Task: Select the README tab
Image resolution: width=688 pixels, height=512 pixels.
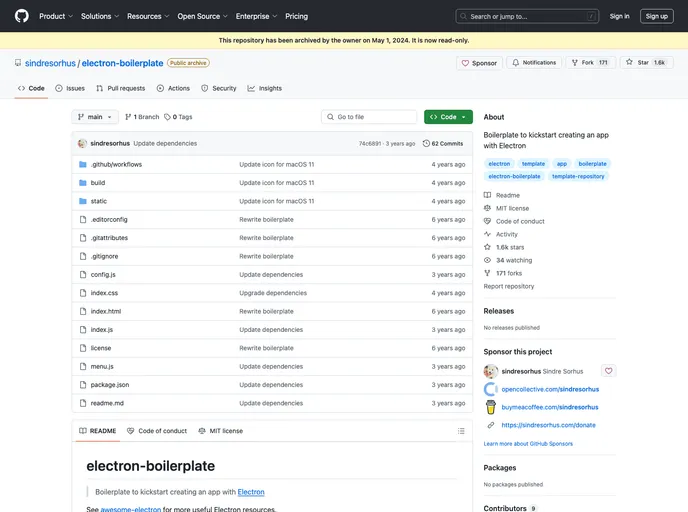Action: pos(97,431)
